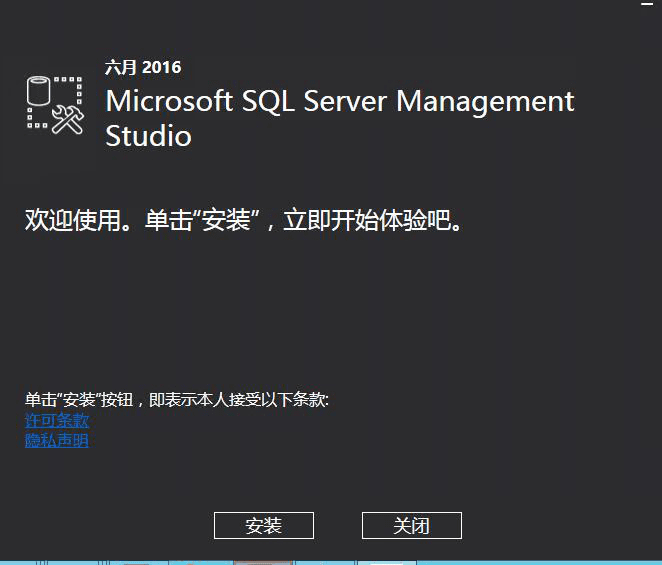Click the 2016 year text

tap(162, 67)
